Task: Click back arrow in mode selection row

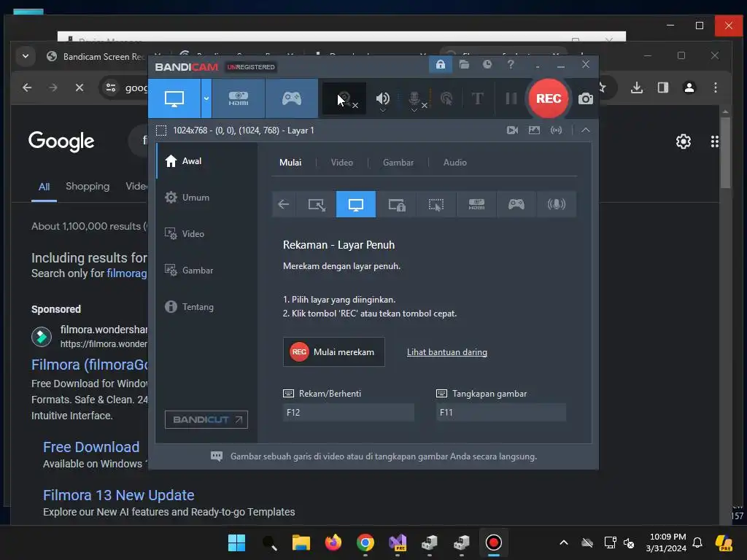Action: 284,204
